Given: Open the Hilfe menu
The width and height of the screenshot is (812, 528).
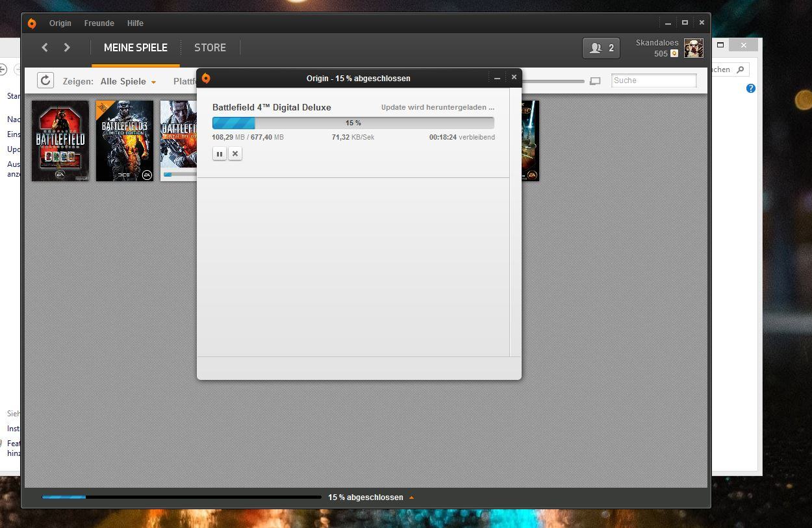Looking at the screenshot, I should (x=135, y=23).
